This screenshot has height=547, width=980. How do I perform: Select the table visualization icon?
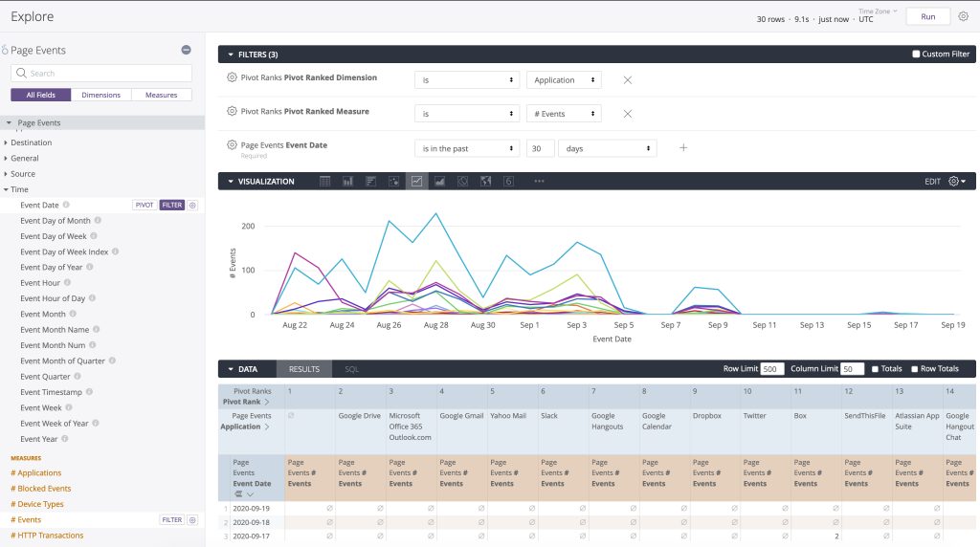pos(325,181)
